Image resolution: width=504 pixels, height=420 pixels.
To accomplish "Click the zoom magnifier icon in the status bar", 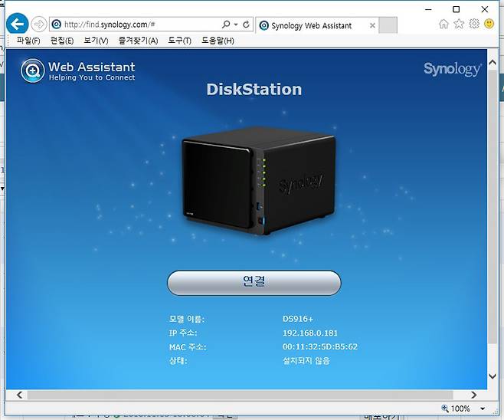I will [445, 409].
